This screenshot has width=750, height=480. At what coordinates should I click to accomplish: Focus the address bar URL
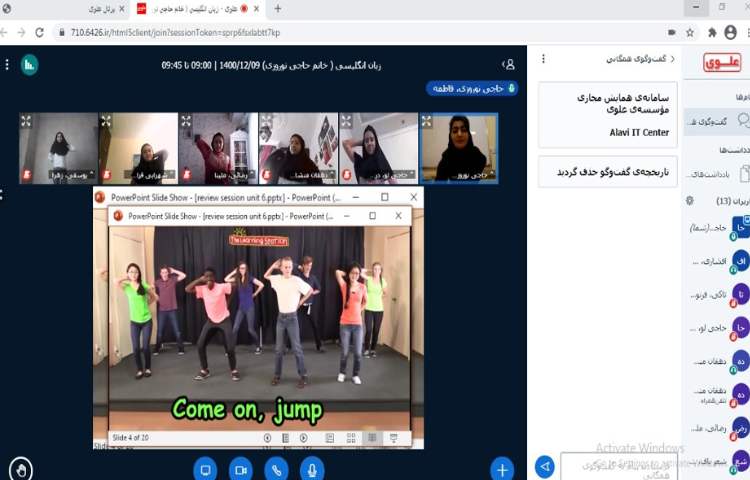point(176,33)
